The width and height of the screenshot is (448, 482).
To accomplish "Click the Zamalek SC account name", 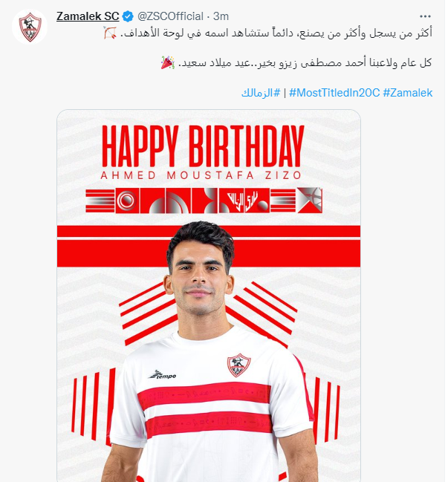I will [x=88, y=16].
